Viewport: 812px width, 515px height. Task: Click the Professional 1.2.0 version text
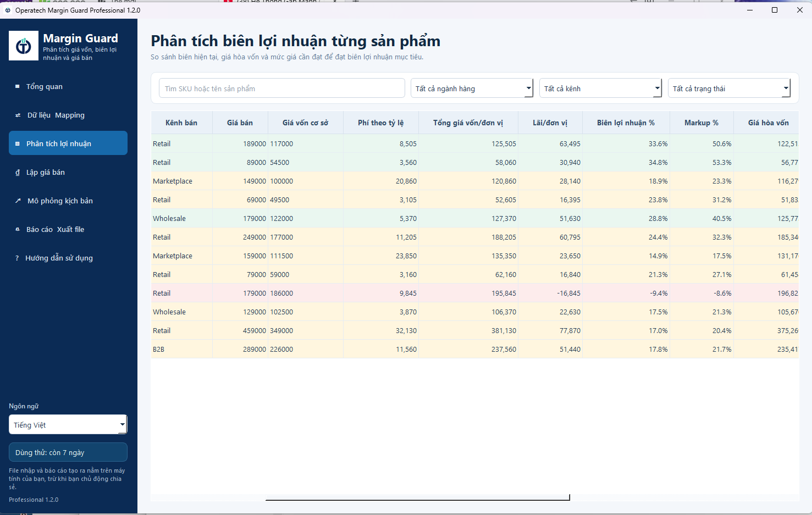[34, 500]
